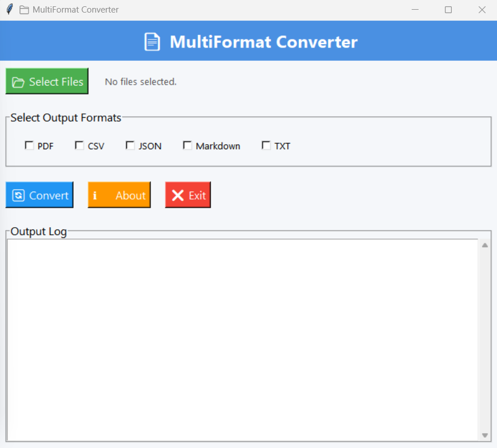Enable the PDF output format
The height and width of the screenshot is (448, 497).
click(29, 145)
